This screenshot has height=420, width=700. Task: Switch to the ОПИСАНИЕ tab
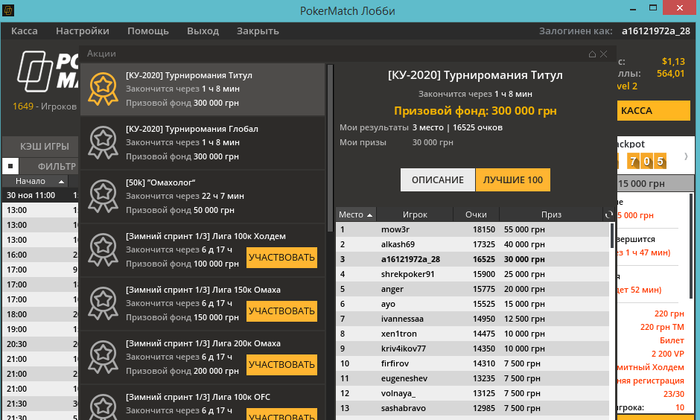click(438, 180)
